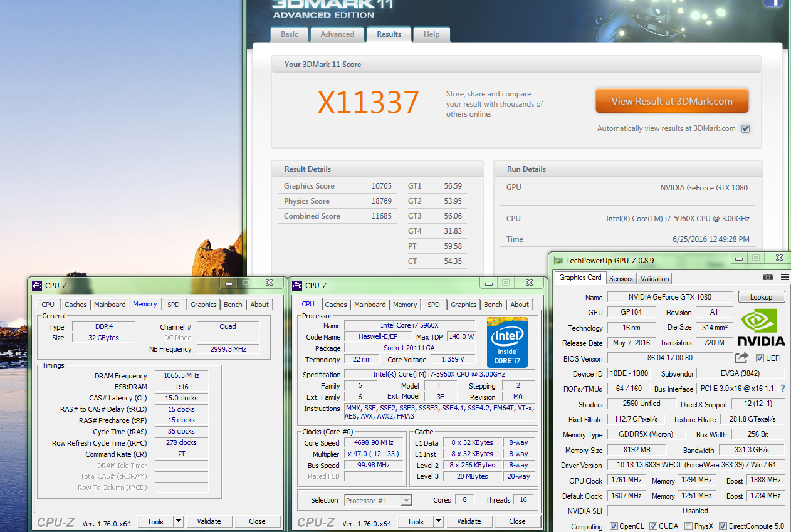This screenshot has height=532, width=791.
Task: Click Tools button in CPU-Z Memory window
Action: [x=155, y=521]
